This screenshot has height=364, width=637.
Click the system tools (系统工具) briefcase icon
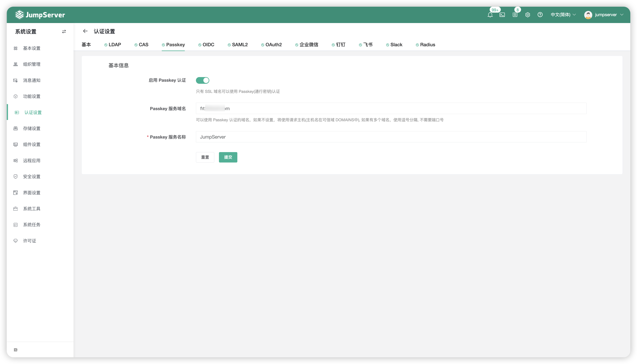tap(15, 209)
